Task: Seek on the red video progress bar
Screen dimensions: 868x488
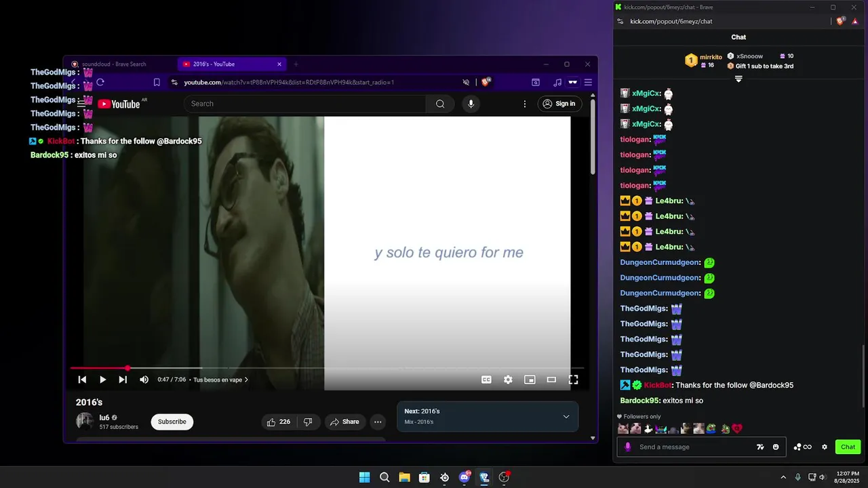Action: (x=99, y=368)
